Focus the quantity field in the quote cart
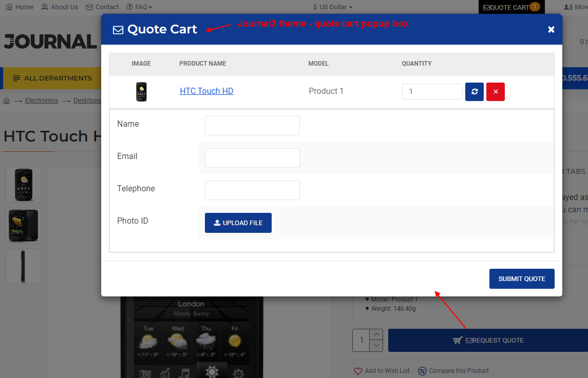Viewport: 588px width, 378px height. (432, 91)
